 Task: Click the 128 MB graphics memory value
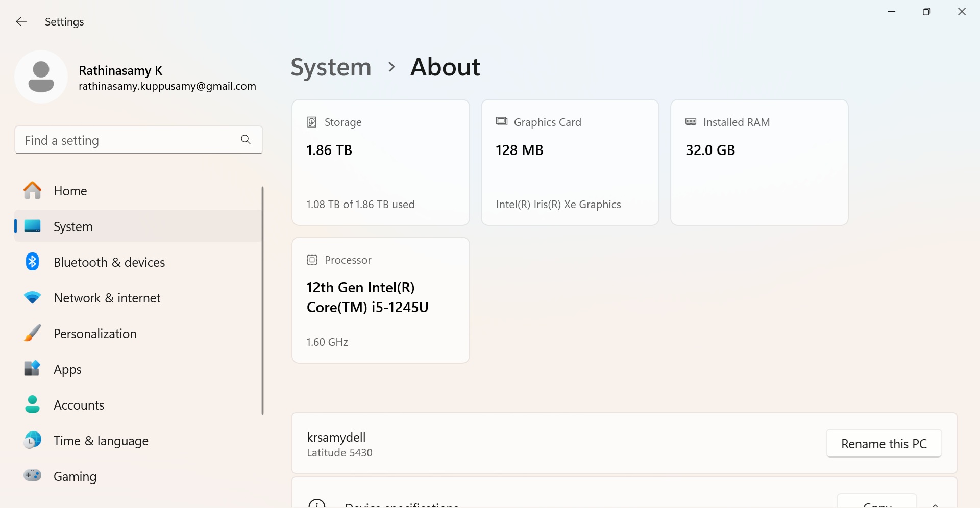(x=520, y=150)
